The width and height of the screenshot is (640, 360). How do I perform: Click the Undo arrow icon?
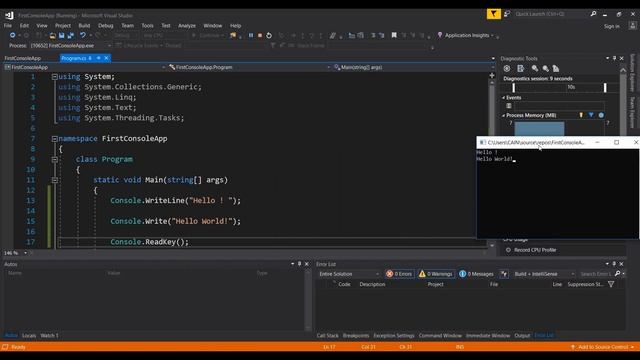pos(82,36)
